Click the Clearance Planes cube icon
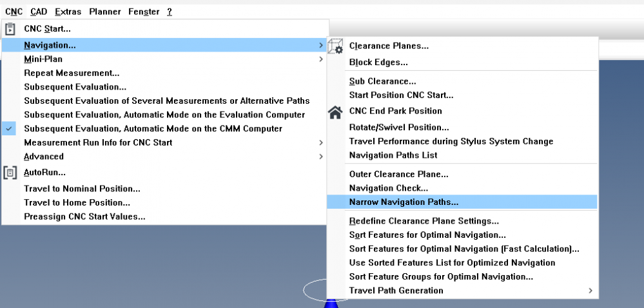The image size is (644, 308). (x=335, y=46)
